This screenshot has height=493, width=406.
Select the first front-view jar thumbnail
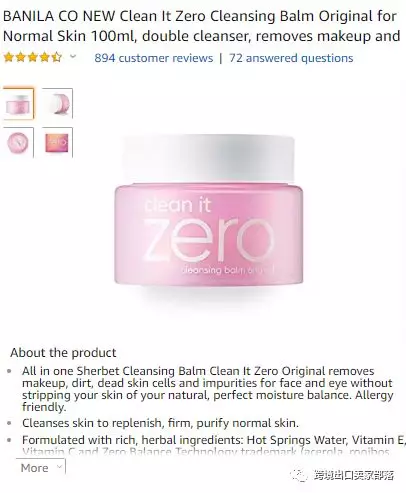click(x=19, y=103)
